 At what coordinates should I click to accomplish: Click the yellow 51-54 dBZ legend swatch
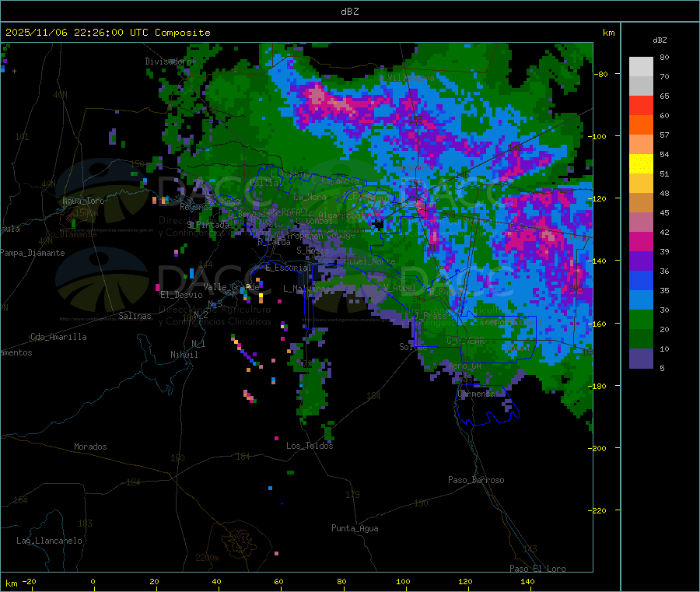641,164
